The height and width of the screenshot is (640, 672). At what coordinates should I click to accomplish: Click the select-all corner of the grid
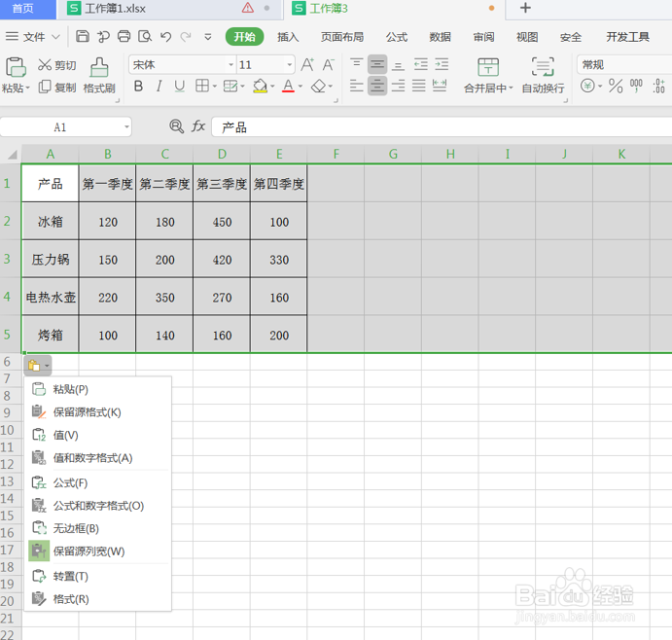[12, 155]
